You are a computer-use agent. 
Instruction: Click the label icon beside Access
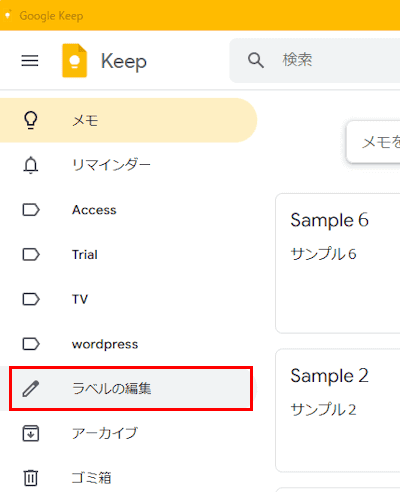click(x=31, y=210)
